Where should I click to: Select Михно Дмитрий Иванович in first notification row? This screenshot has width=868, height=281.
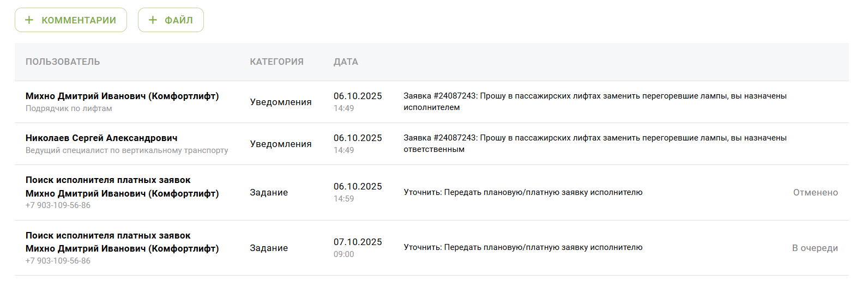point(122,96)
